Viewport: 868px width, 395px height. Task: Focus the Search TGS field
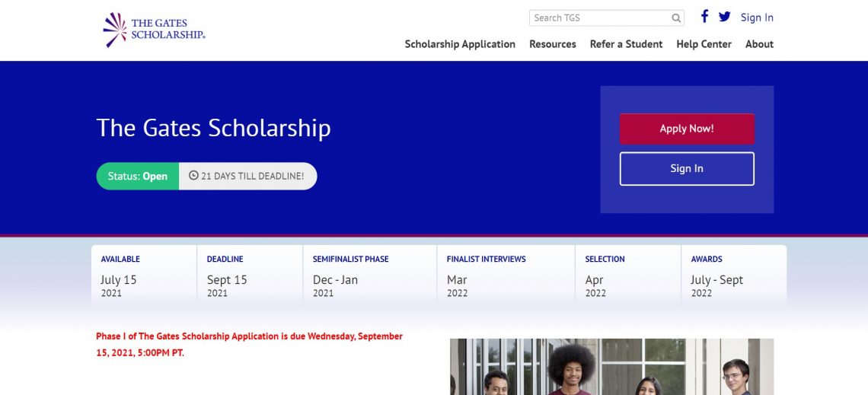click(599, 18)
